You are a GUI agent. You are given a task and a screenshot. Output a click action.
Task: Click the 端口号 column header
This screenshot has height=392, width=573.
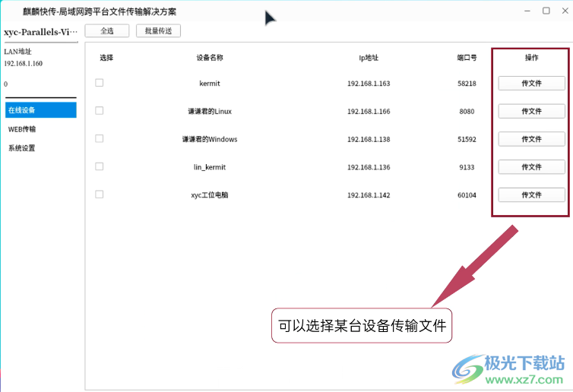tap(467, 58)
